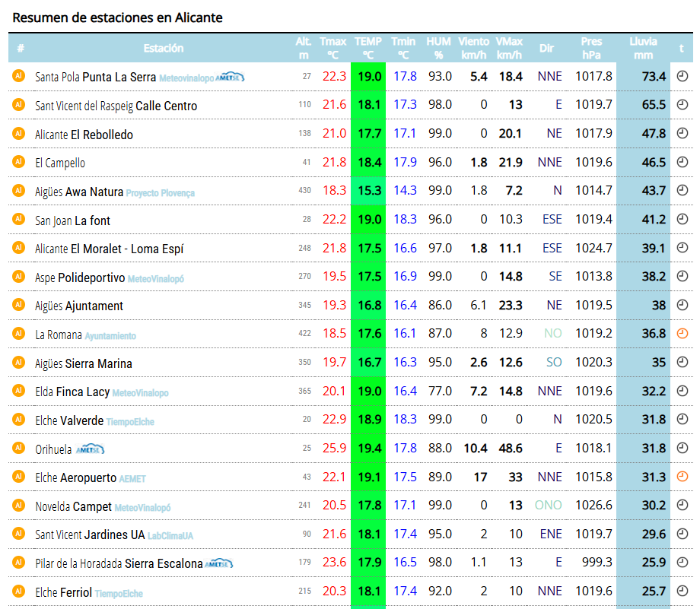Click temperature 15.3 in Awa Natura row

tap(369, 191)
